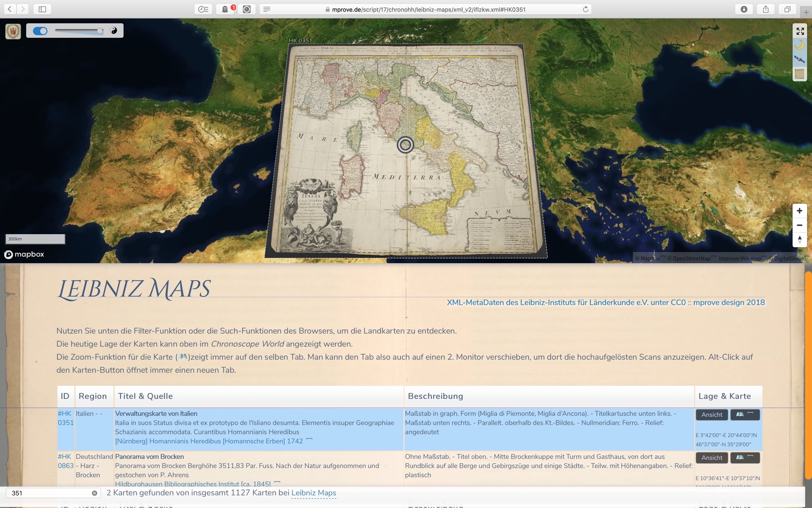Screen dimensions: 812x508
Task: Toggle the blue map overlay switch
Action: [x=40, y=31]
